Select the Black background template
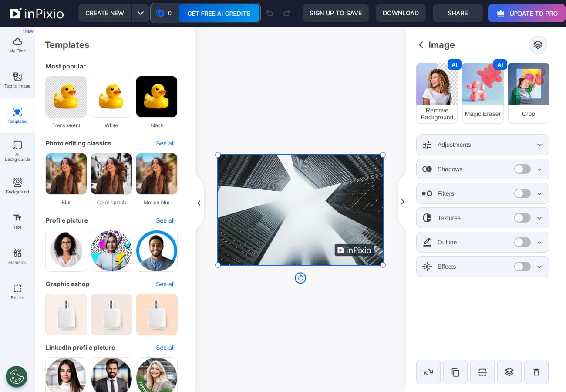Screen dimensions: 566x392 157,97
